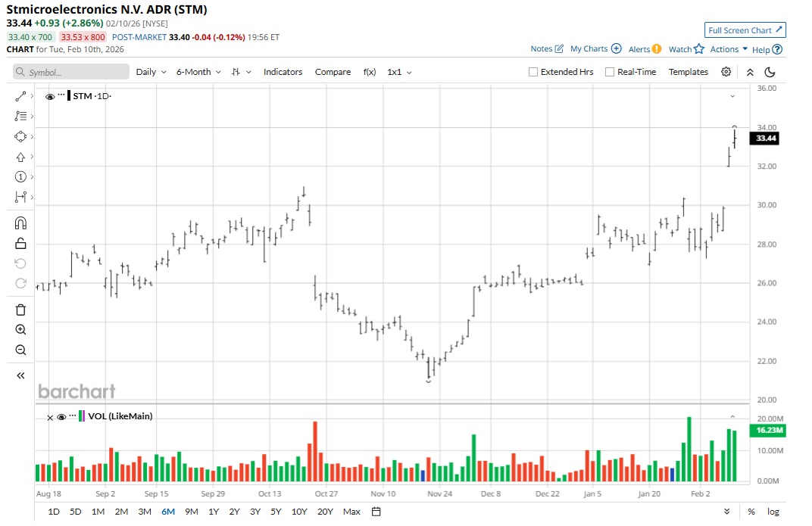812x526 pixels.
Task: Select the arrow marker tool
Action: pyautogui.click(x=20, y=157)
